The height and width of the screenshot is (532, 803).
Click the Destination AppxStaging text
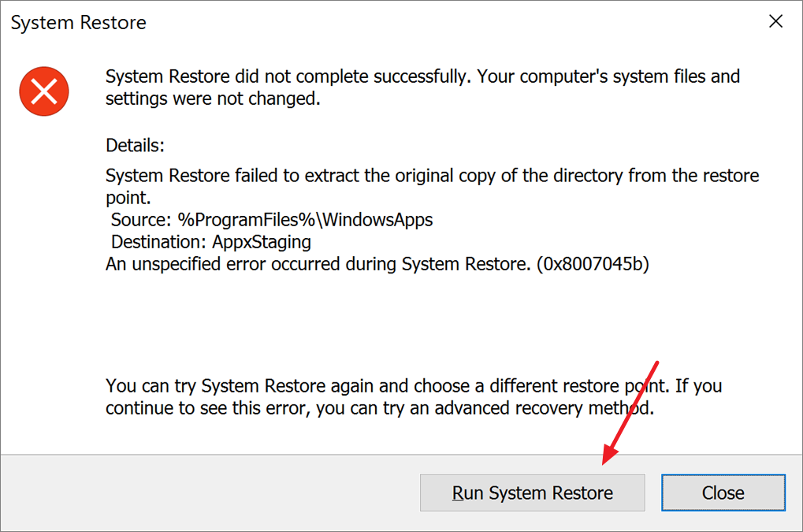(x=210, y=241)
